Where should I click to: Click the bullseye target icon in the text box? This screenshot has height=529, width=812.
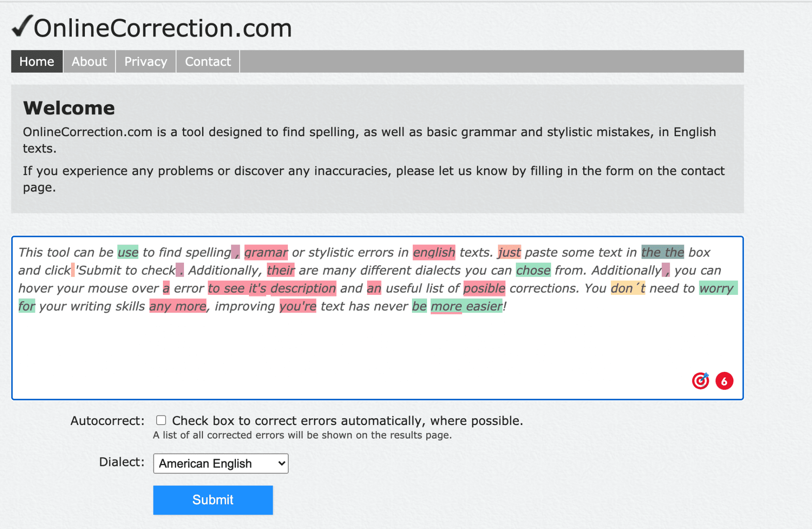(701, 381)
